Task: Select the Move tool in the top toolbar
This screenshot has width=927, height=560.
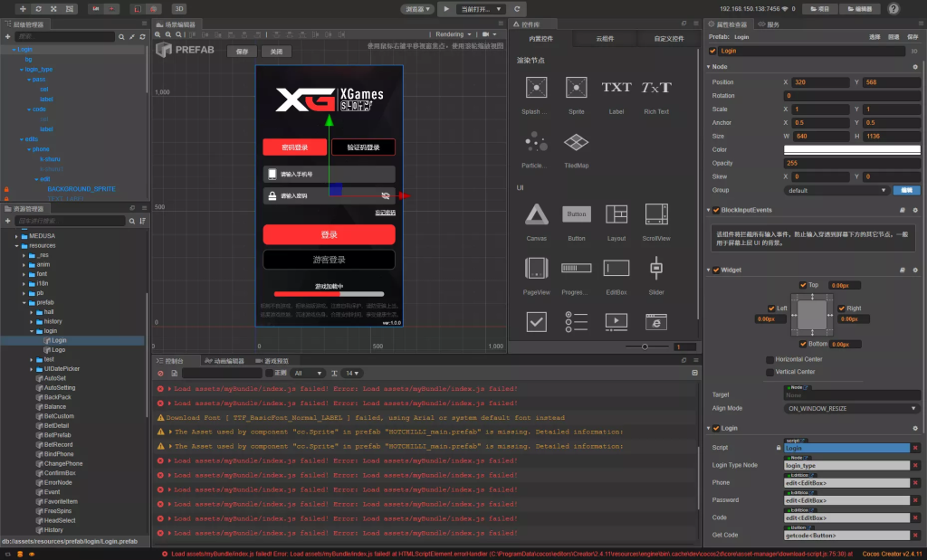Action: 23,8
